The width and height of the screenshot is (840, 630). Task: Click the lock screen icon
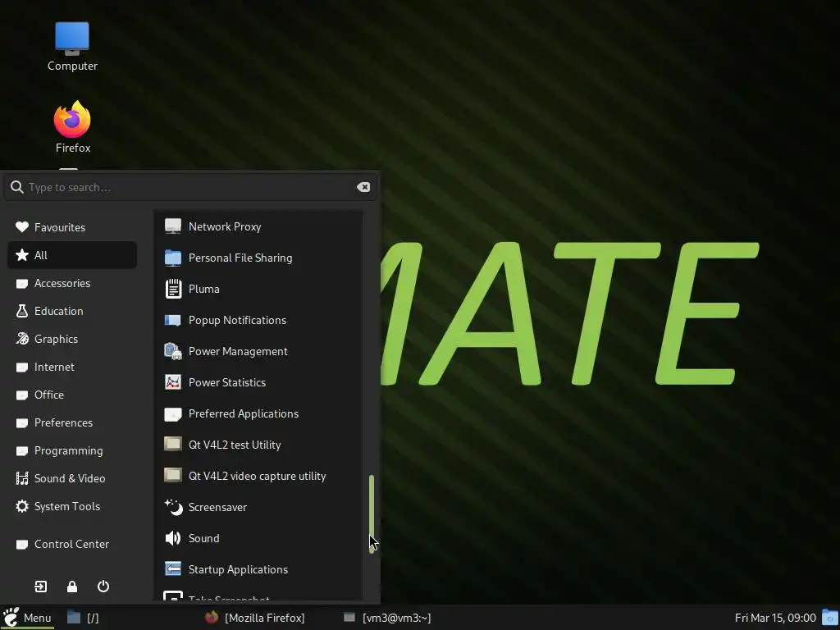point(72,587)
